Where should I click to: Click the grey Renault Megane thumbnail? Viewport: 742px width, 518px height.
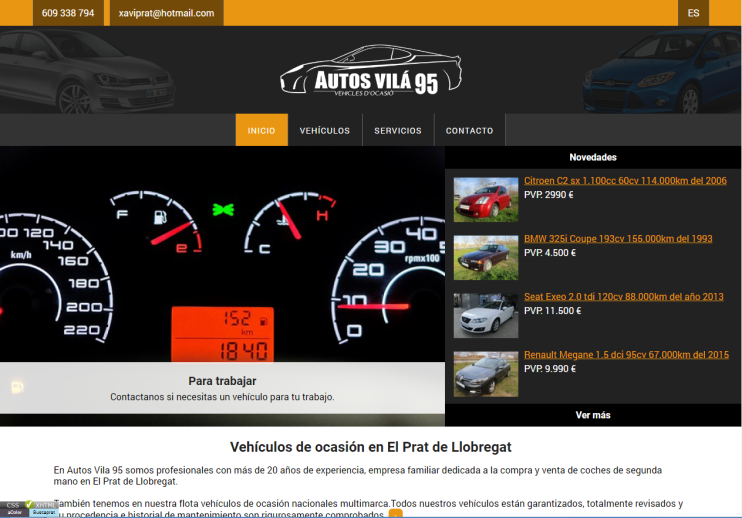pyautogui.click(x=486, y=374)
